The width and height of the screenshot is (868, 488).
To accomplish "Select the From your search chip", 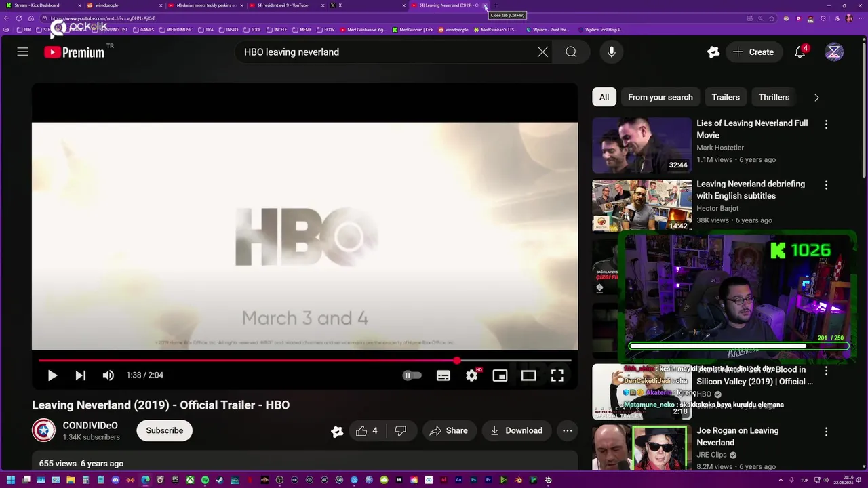I will pyautogui.click(x=660, y=97).
